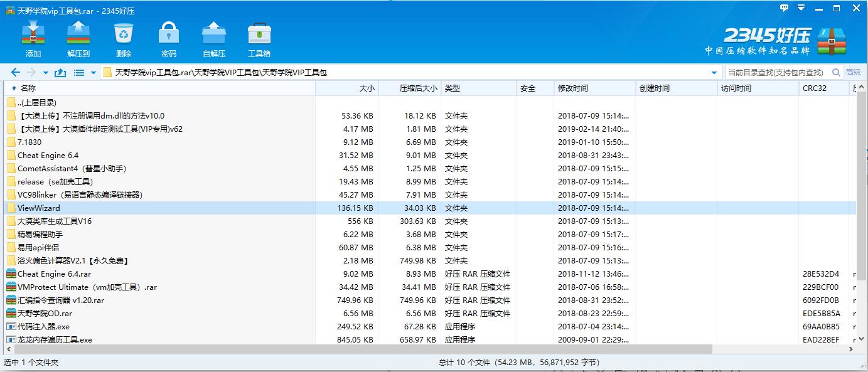Click the vertical scrollbar down arrow
Screen dimensions: 868x372
click(861, 339)
